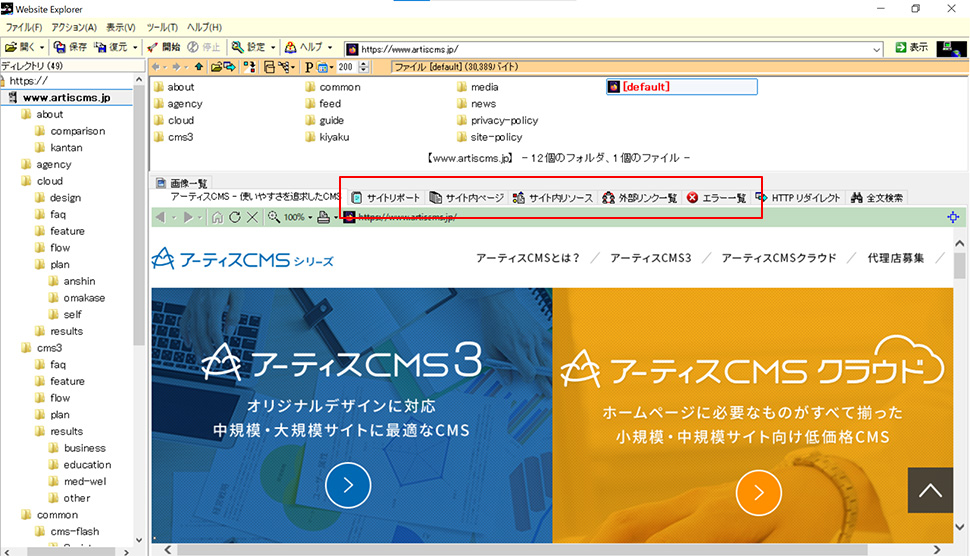Click the ヘルプ (Help) toolbar icon
This screenshot has width=970, height=556.
(x=290, y=47)
